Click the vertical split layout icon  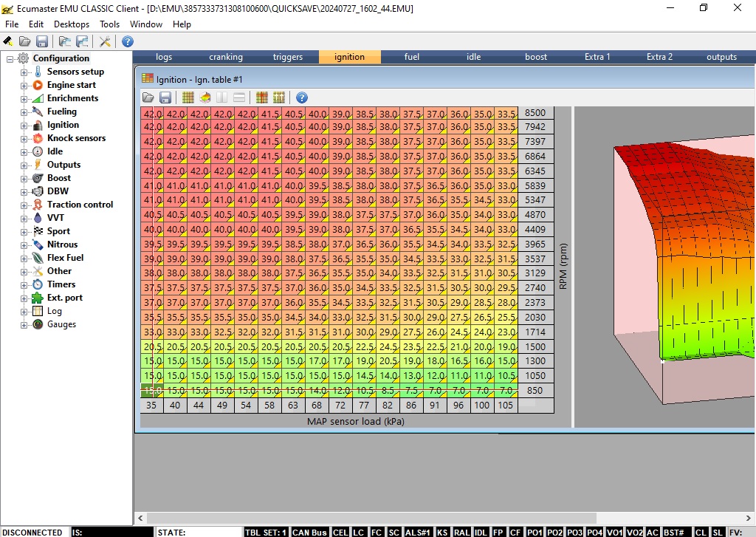click(x=221, y=98)
